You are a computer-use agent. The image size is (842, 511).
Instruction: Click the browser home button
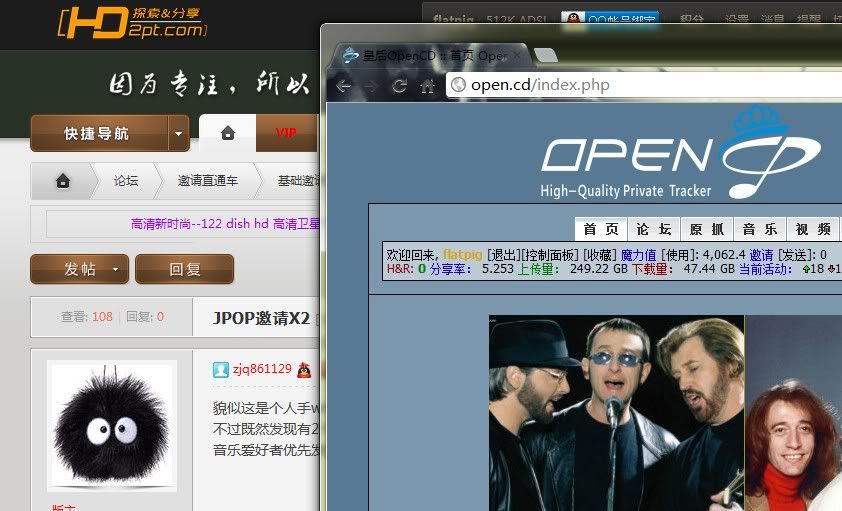(427, 85)
